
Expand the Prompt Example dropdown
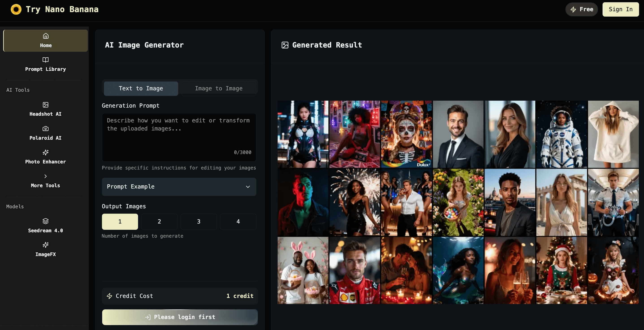179,187
